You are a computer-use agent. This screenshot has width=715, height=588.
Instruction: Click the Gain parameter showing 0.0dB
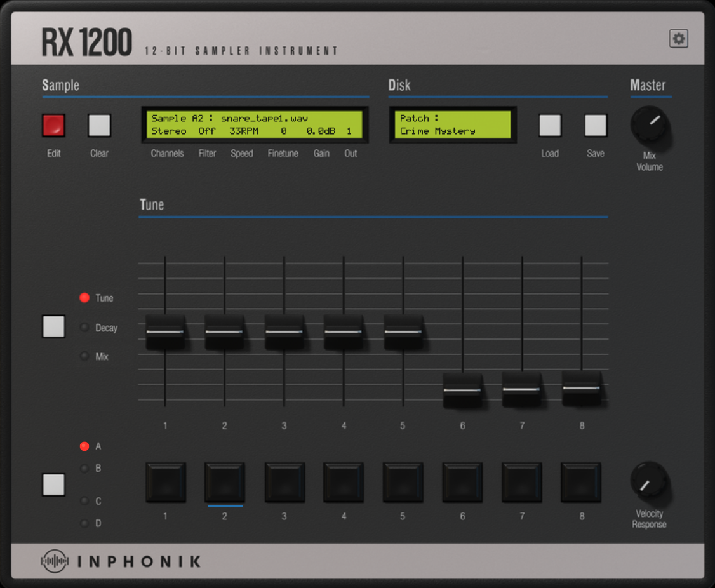click(321, 153)
